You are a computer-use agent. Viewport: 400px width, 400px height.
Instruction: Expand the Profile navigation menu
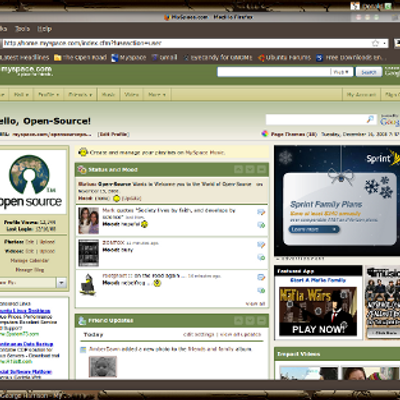pos(48,95)
